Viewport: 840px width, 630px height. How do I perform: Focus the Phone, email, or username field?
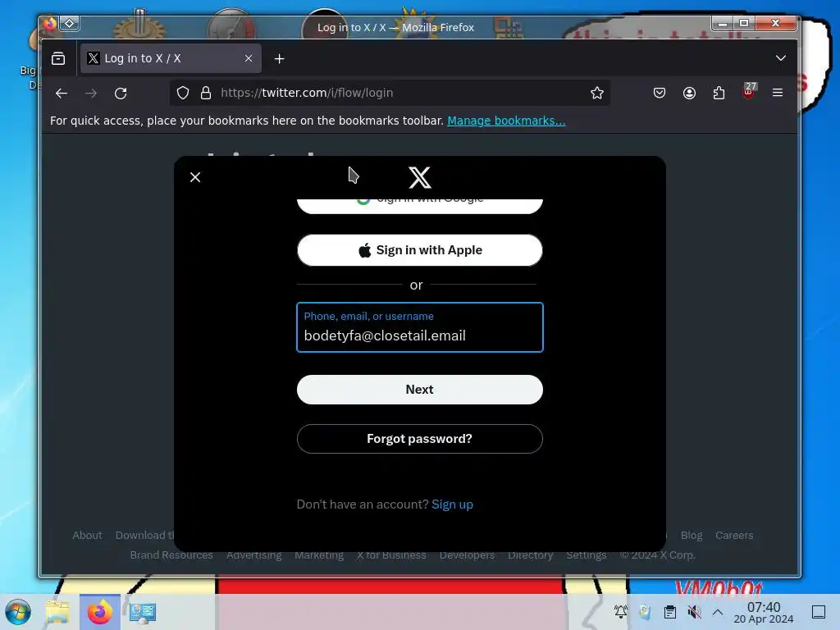(420, 327)
